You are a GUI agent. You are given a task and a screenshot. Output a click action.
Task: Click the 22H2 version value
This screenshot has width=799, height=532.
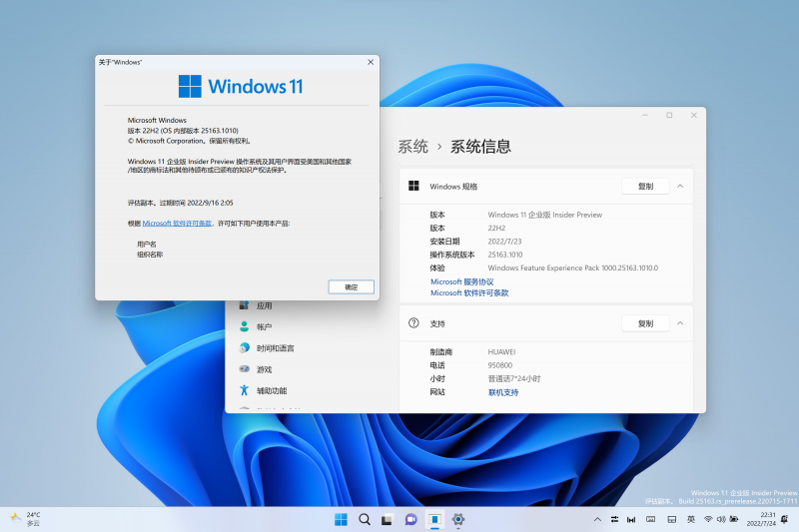(x=496, y=229)
